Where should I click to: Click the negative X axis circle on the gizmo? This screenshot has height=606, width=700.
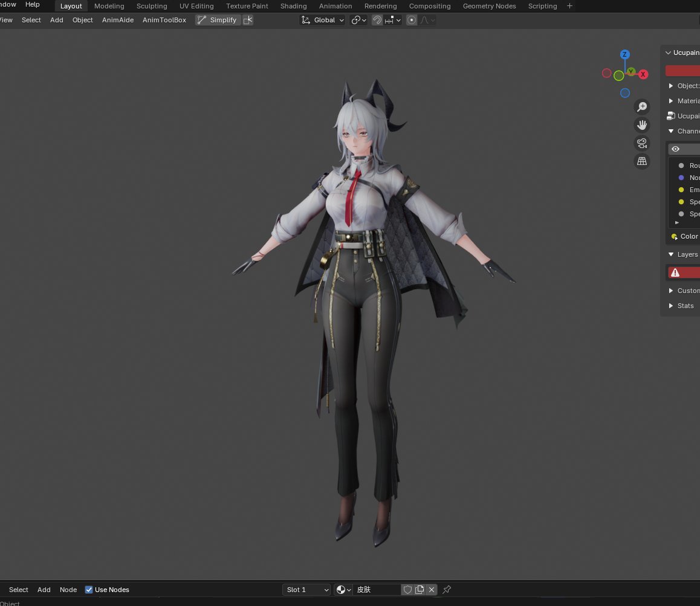tap(606, 73)
